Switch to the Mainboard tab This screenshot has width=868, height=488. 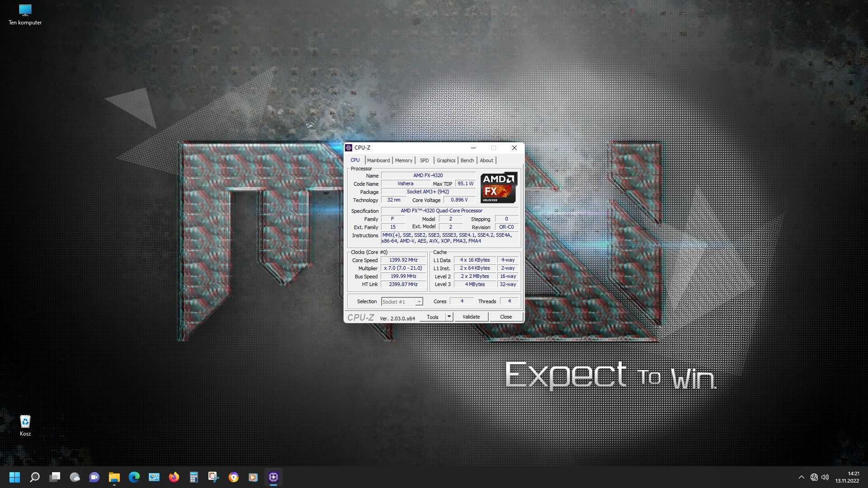[x=378, y=160]
